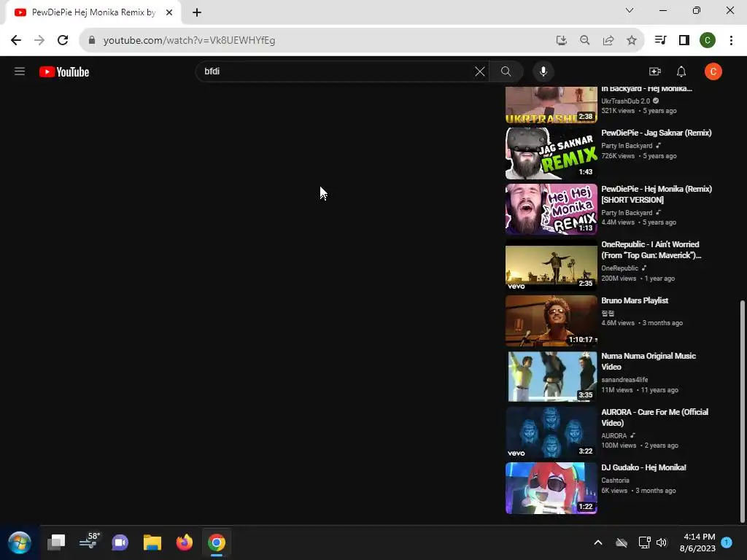Image resolution: width=747 pixels, height=560 pixels.
Task: Click the page vertical scrollbar
Action: [x=742, y=411]
